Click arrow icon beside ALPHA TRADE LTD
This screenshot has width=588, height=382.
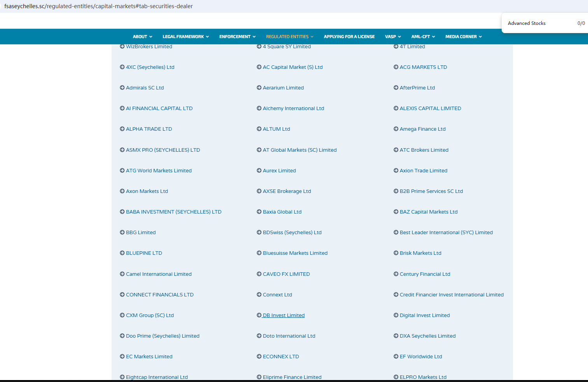pos(122,129)
